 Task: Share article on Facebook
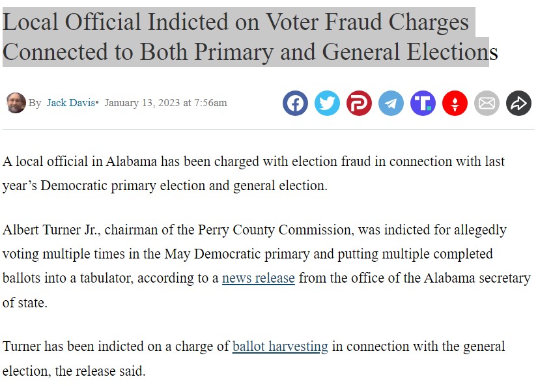tap(295, 103)
